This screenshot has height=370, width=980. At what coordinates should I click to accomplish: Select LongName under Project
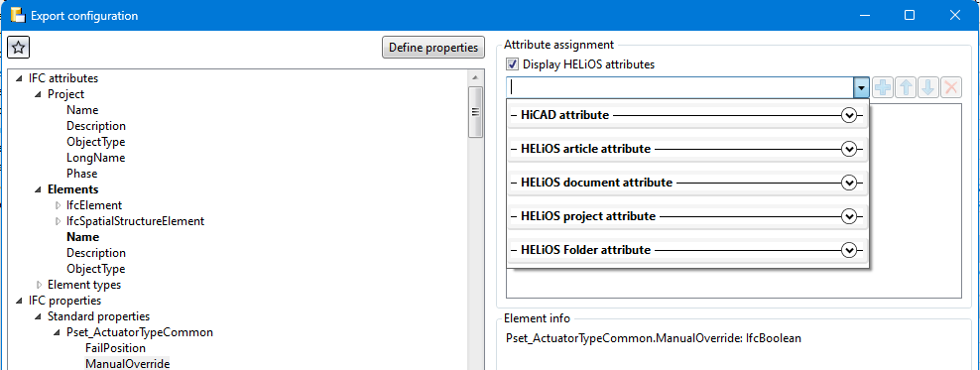tap(95, 158)
